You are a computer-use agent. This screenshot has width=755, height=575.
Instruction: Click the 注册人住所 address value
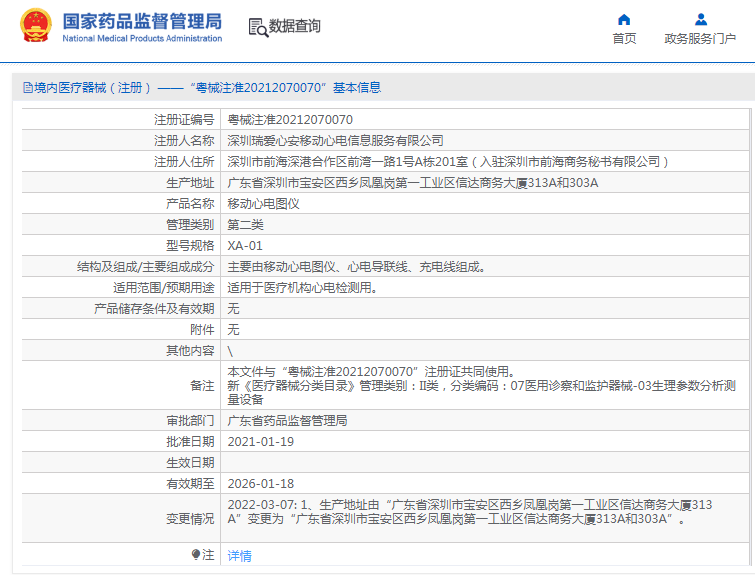(448, 162)
